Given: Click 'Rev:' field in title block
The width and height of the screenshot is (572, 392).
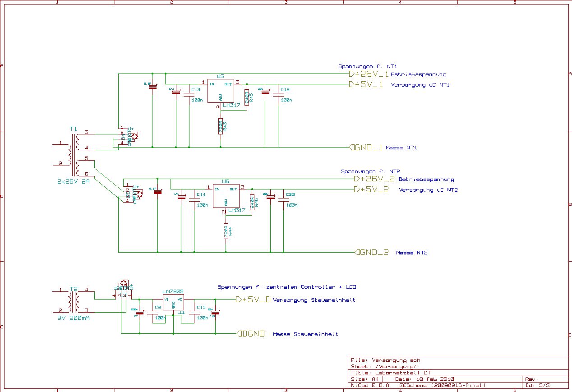Looking at the screenshot, I should pos(532,379).
